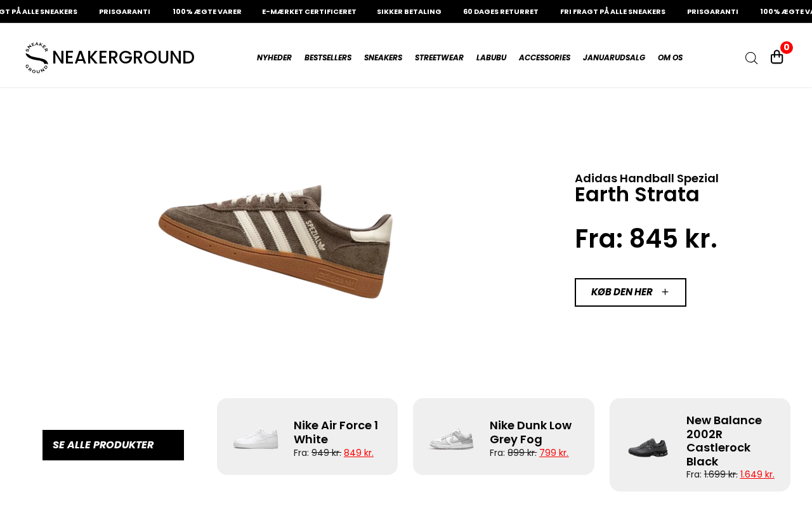Viewport: 812px width, 508px height.
Task: Click the Sneakerground circular logo
Action: pos(37,58)
